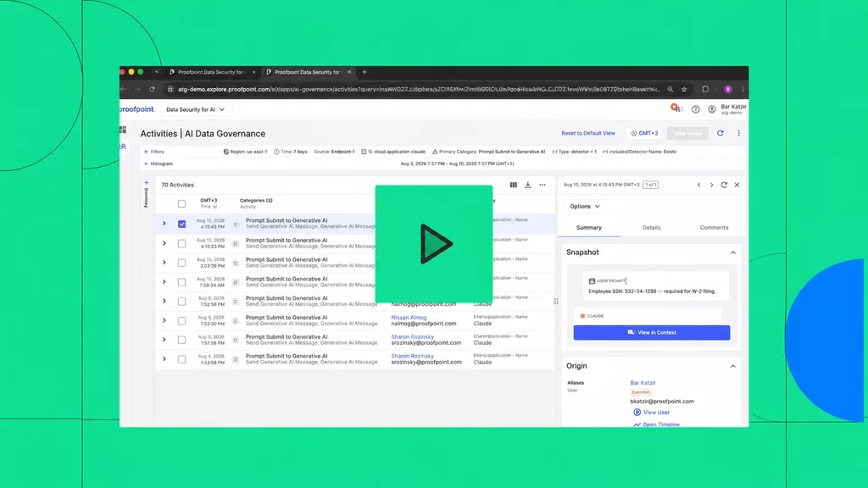Check the Aug 10 4:15:23 PM row checkbox
Image resolution: width=868 pixels, height=488 pixels.
click(x=181, y=243)
